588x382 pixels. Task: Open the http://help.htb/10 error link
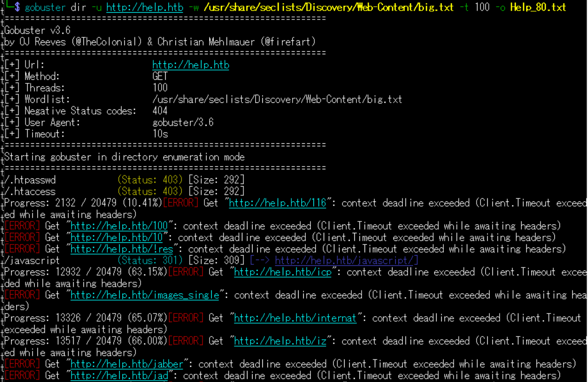(116, 237)
